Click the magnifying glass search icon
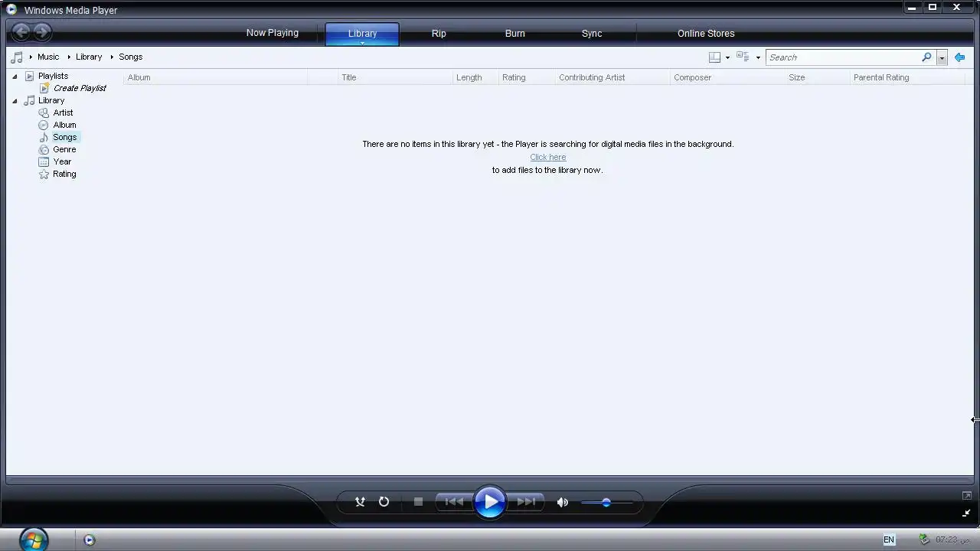This screenshot has width=980, height=551. coord(926,57)
